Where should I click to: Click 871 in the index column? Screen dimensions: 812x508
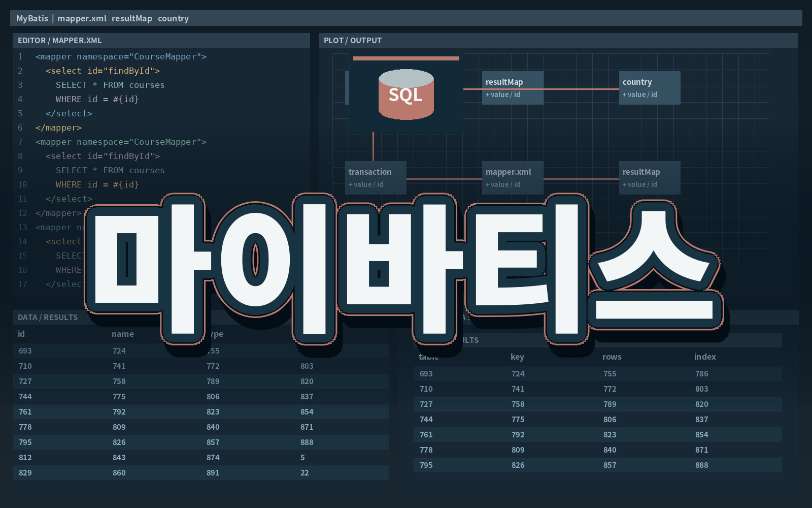click(702, 450)
